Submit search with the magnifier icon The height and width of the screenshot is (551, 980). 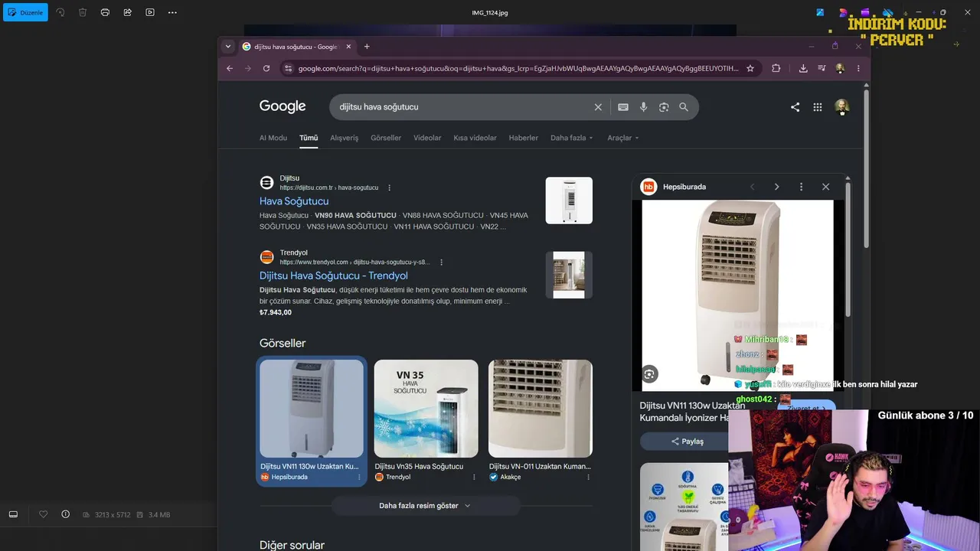(684, 107)
